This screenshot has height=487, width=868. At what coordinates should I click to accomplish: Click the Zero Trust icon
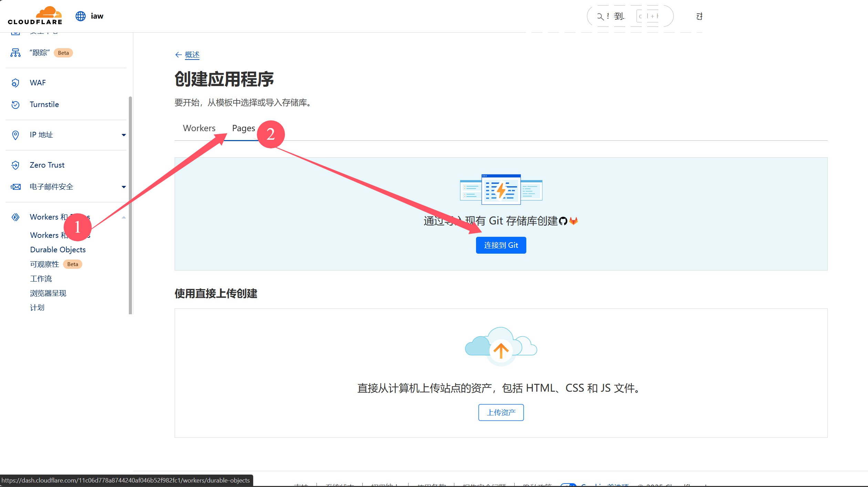click(15, 165)
